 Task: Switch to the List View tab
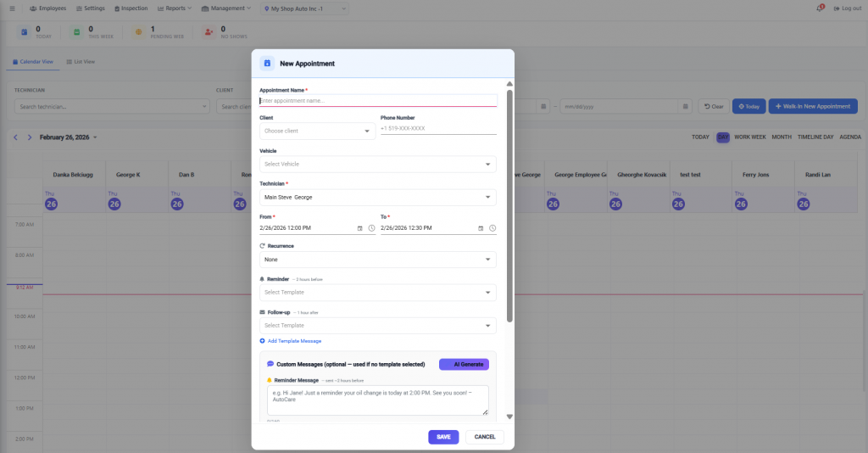(81, 62)
